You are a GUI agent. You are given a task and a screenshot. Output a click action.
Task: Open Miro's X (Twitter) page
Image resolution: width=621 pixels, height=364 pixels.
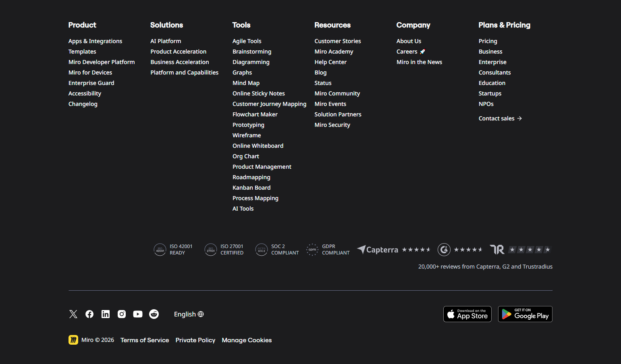[x=73, y=314]
